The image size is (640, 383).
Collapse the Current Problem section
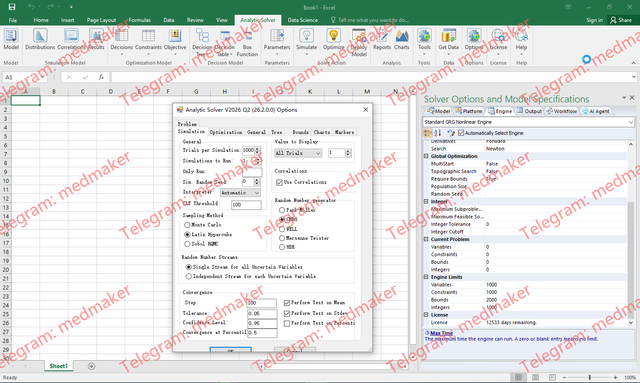point(426,239)
